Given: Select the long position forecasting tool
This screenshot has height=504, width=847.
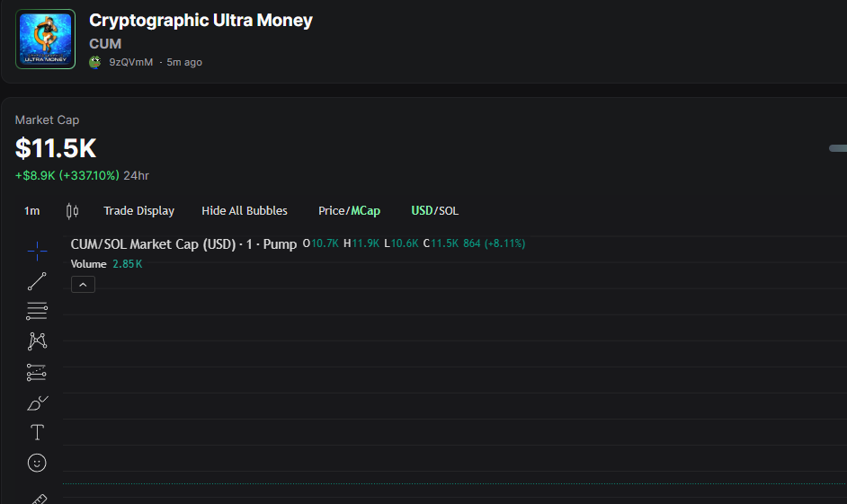Looking at the screenshot, I should pos(37,372).
